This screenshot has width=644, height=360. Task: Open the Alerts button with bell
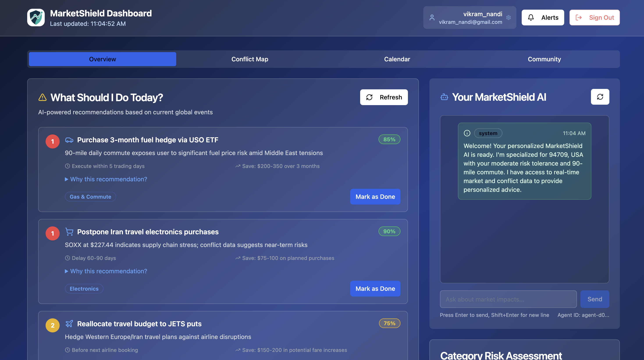pyautogui.click(x=543, y=18)
